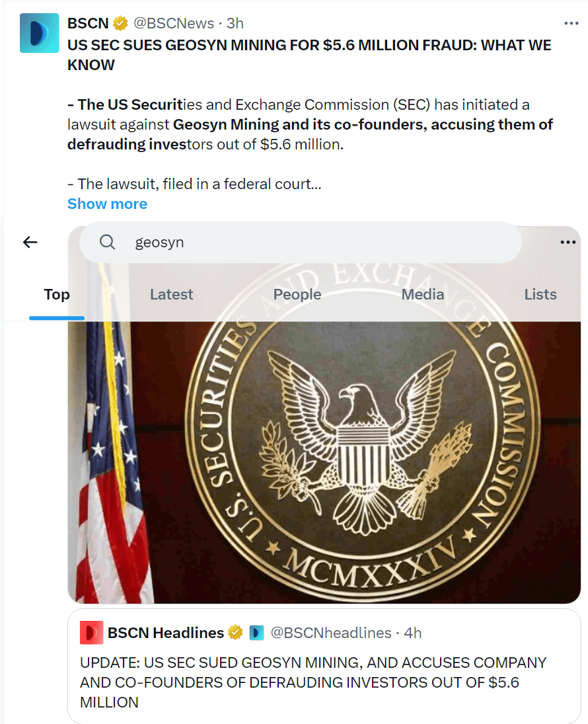Open the BSCN tweet's more options menu
Image resolution: width=588 pixels, height=724 pixels.
(571, 24)
